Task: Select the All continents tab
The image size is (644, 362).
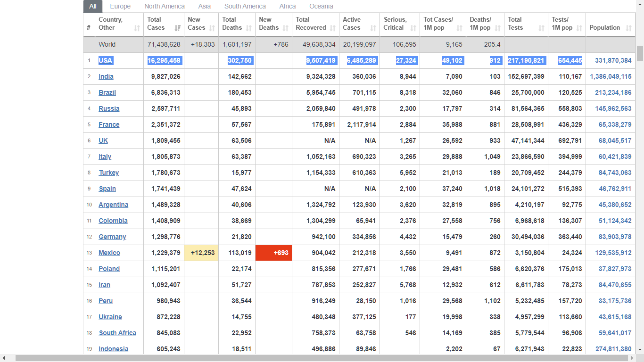Action: 93,6
